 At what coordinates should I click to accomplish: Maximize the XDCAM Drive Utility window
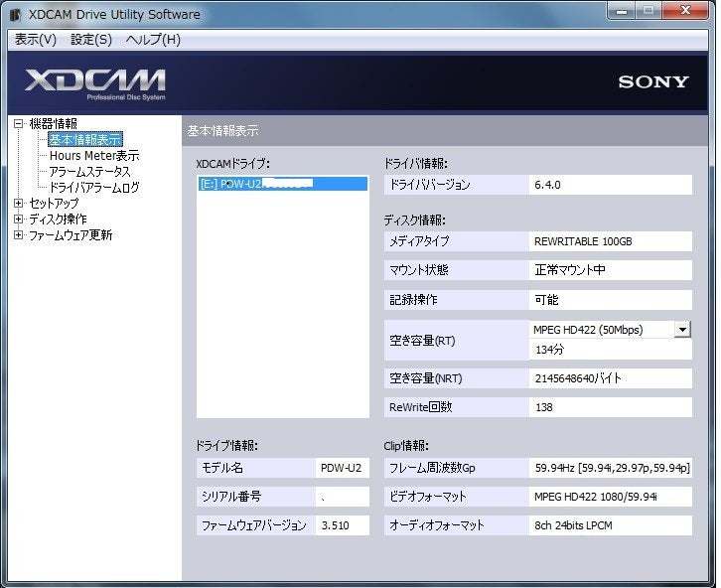tap(649, 10)
